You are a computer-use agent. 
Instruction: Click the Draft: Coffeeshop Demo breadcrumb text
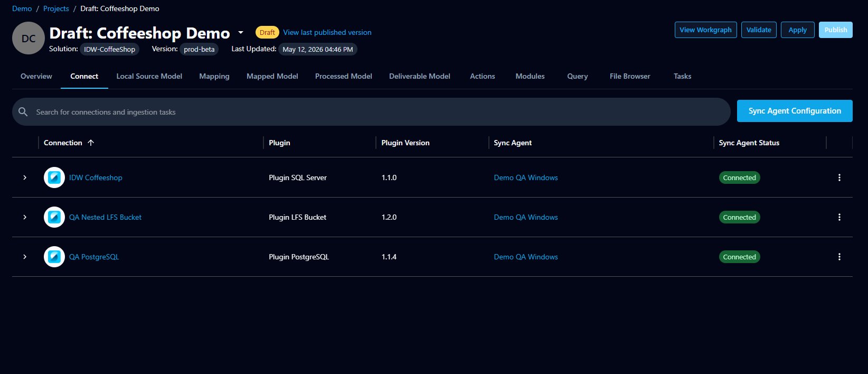120,8
